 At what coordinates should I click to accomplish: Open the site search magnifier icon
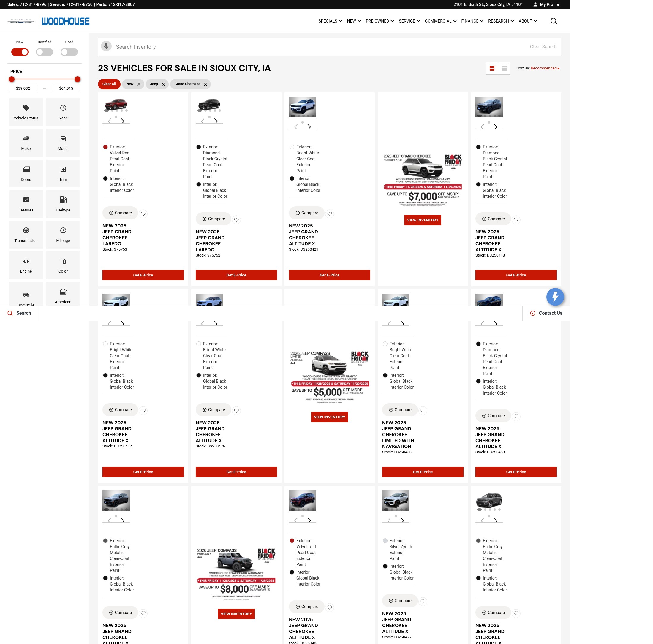pyautogui.click(x=554, y=21)
